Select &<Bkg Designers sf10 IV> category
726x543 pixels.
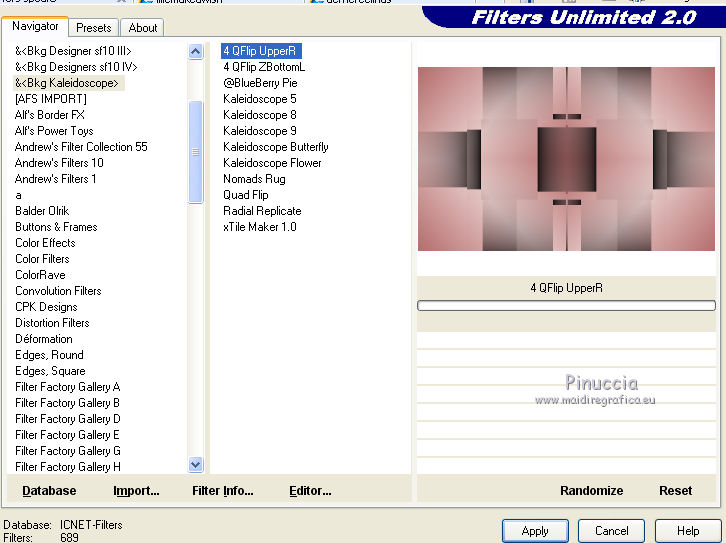click(x=76, y=67)
